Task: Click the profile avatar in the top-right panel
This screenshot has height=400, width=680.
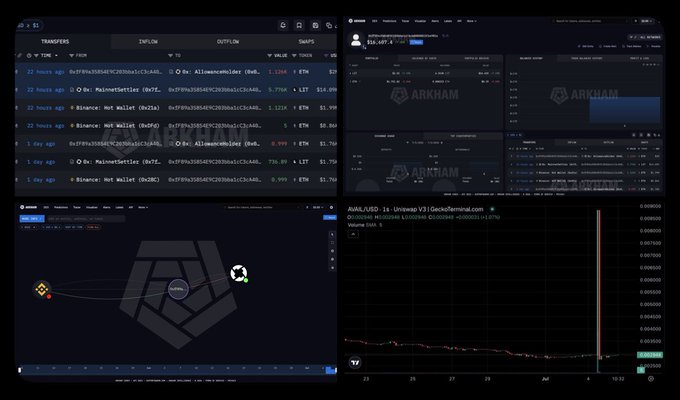Action: pos(356,39)
